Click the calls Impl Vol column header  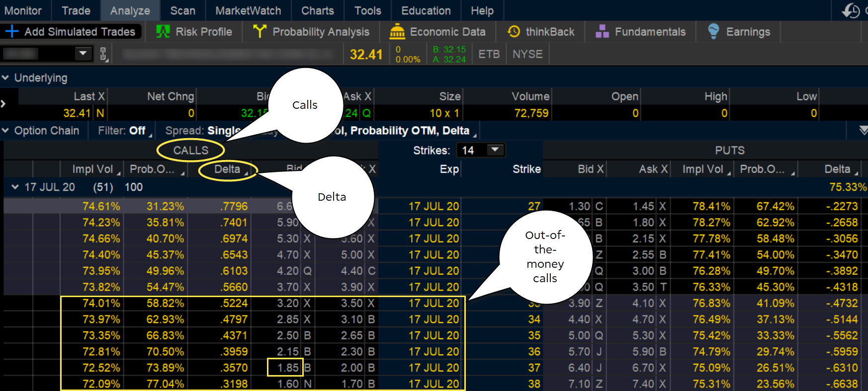(x=92, y=169)
